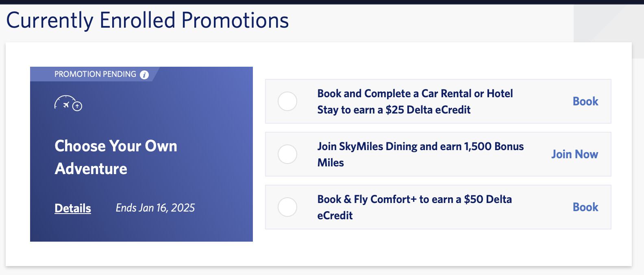This screenshot has width=644, height=275.
Task: Select the circle for Comfort+ eCredit offer
Action: (287, 207)
